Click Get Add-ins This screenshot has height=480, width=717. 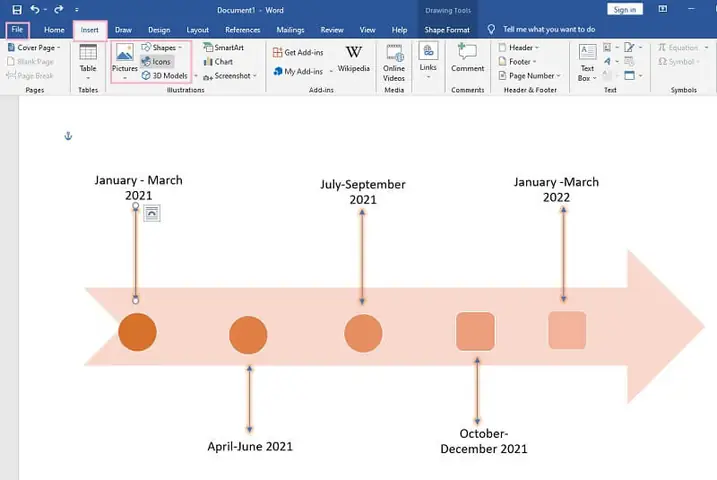pyautogui.click(x=298, y=53)
